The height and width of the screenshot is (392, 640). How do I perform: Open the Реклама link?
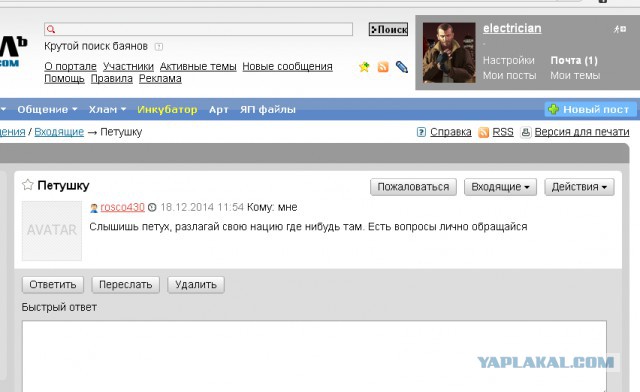pyautogui.click(x=160, y=78)
